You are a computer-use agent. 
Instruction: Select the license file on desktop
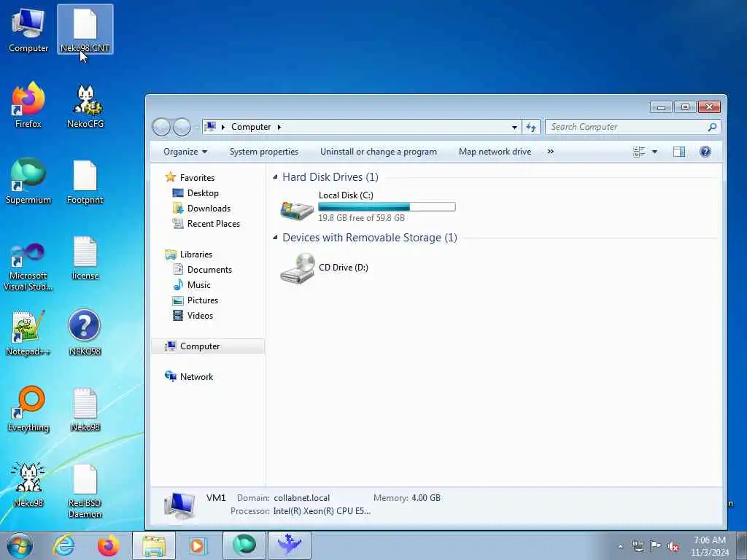coord(85,257)
